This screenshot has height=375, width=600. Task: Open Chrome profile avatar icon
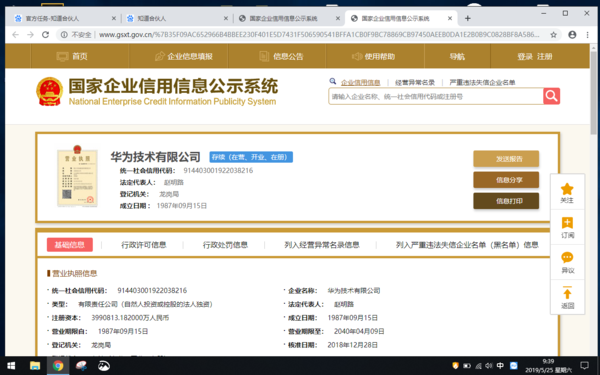(x=572, y=35)
